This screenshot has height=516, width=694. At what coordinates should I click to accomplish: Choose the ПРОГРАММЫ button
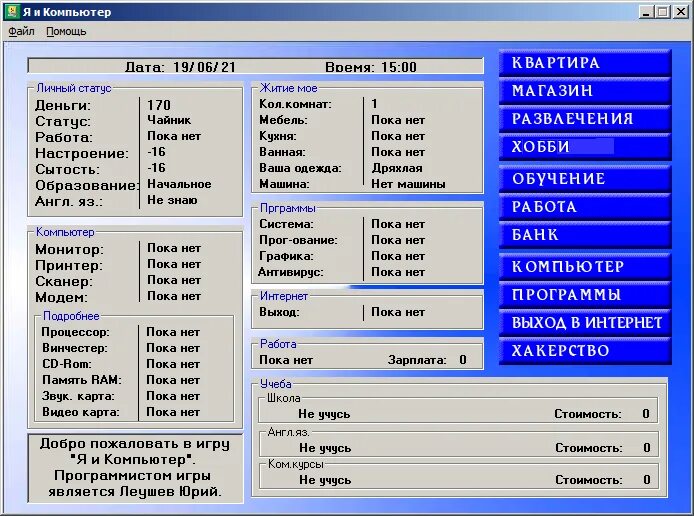(x=585, y=295)
